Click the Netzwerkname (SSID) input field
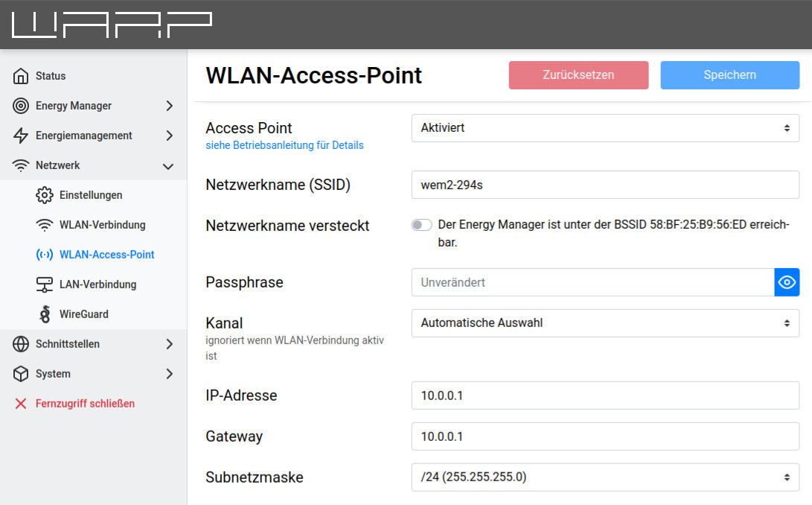The height and width of the screenshot is (505, 812). click(x=605, y=185)
